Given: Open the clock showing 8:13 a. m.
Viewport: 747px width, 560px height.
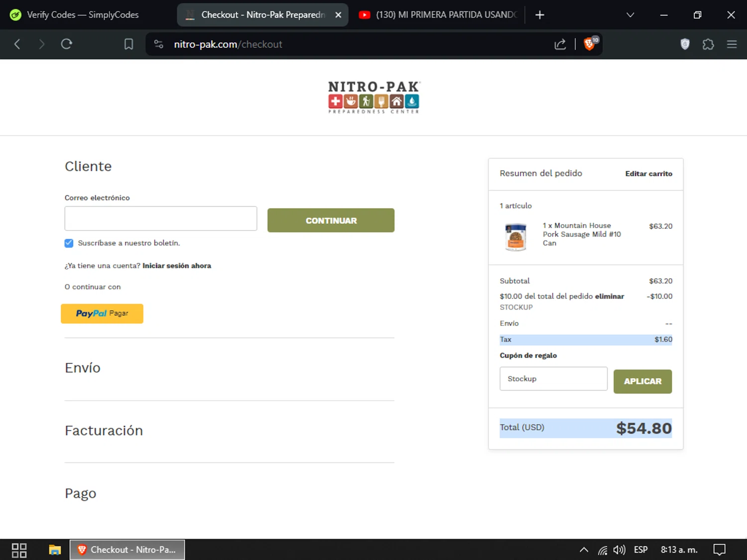Looking at the screenshot, I should pos(679,550).
